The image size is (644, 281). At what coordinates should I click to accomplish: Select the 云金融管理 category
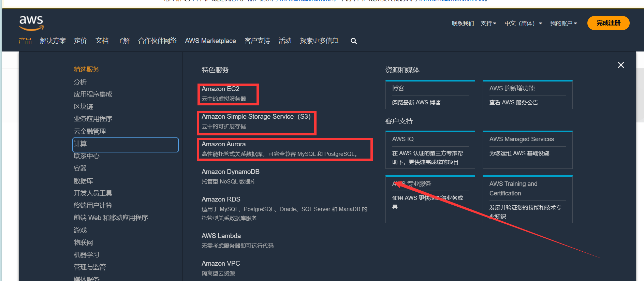pyautogui.click(x=90, y=131)
